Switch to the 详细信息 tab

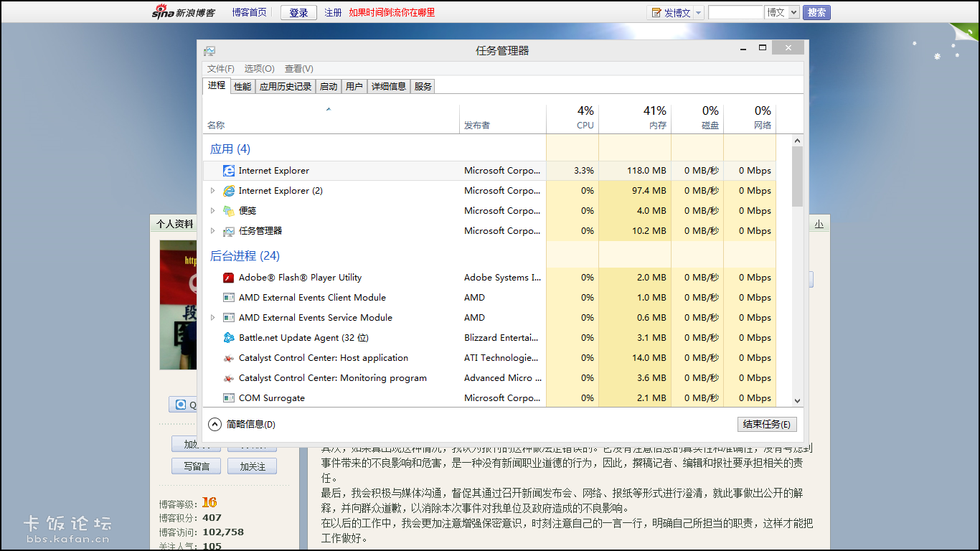(x=389, y=86)
